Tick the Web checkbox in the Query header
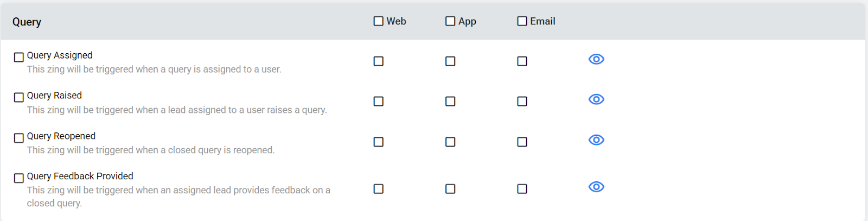This screenshot has height=221, width=868. pos(379,21)
